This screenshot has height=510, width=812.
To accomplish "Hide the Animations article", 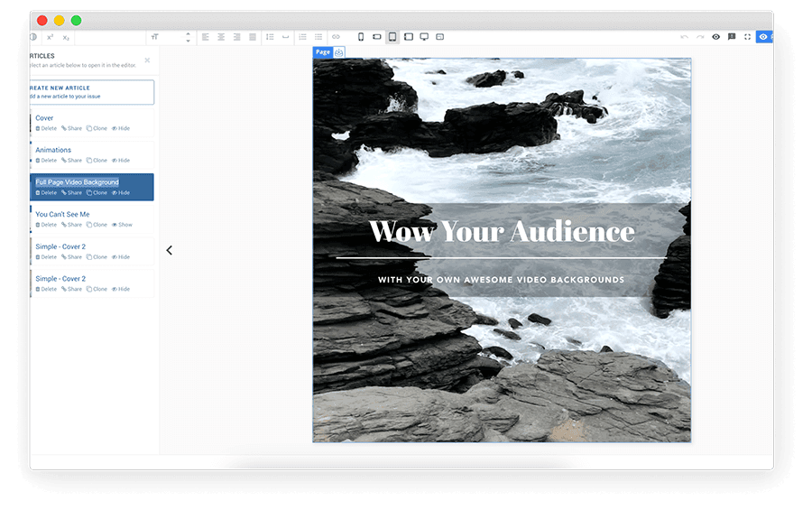I will tap(121, 161).
